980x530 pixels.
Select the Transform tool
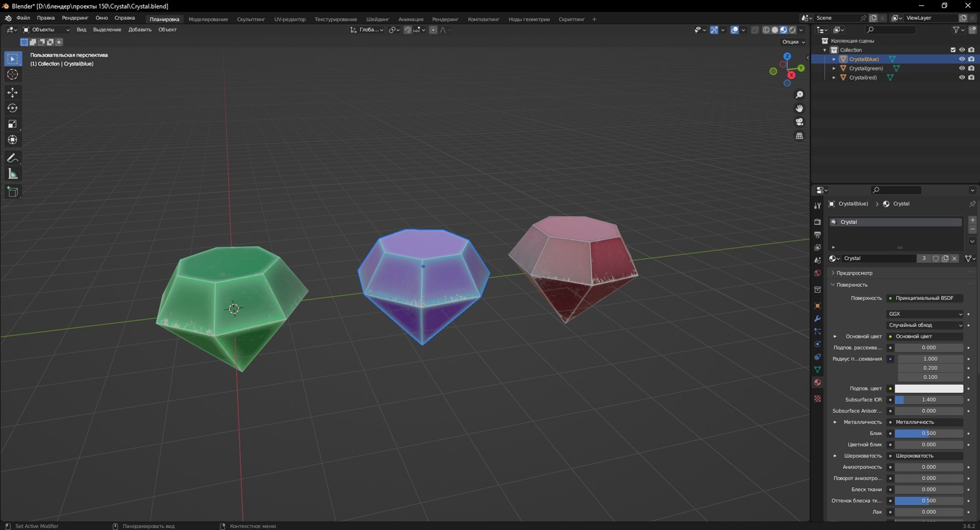point(13,140)
